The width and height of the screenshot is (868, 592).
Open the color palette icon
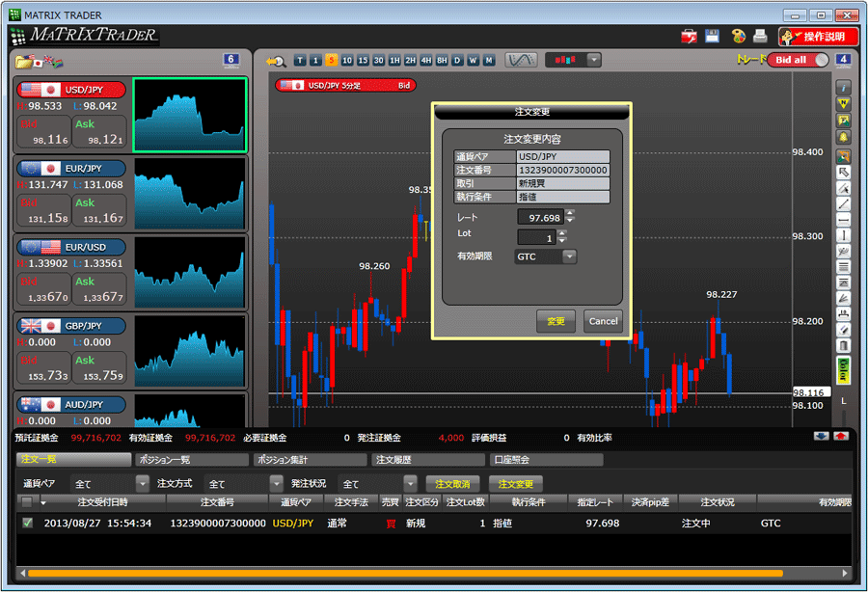pyautogui.click(x=738, y=36)
